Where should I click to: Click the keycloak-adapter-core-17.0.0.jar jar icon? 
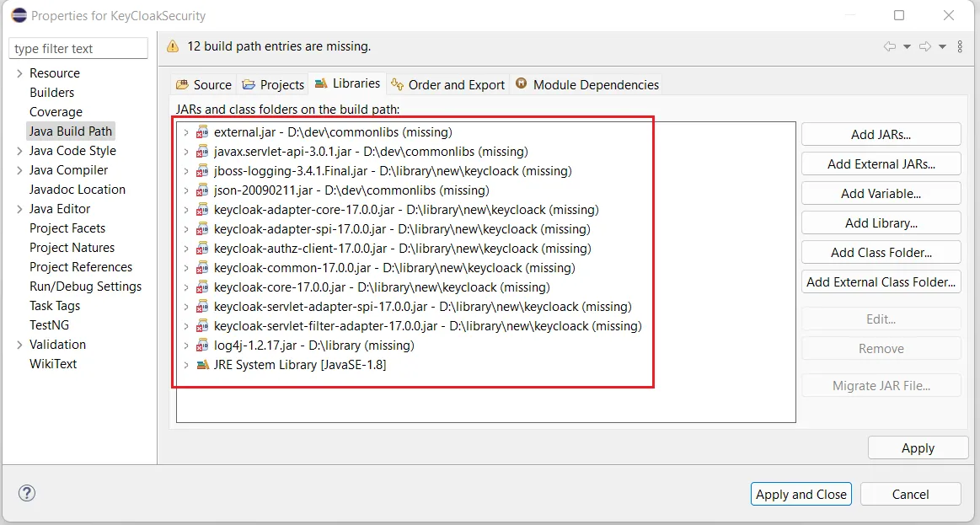click(x=202, y=209)
